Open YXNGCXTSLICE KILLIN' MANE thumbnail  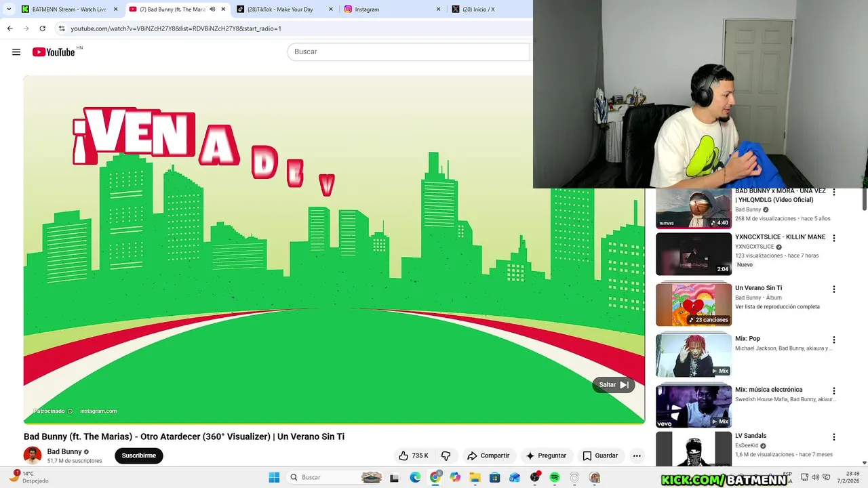point(694,254)
